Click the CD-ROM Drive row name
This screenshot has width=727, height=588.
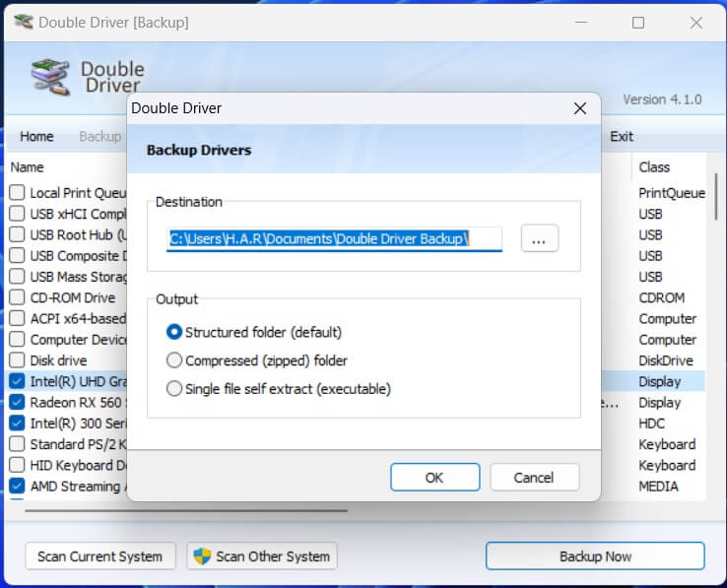pyautogui.click(x=73, y=297)
